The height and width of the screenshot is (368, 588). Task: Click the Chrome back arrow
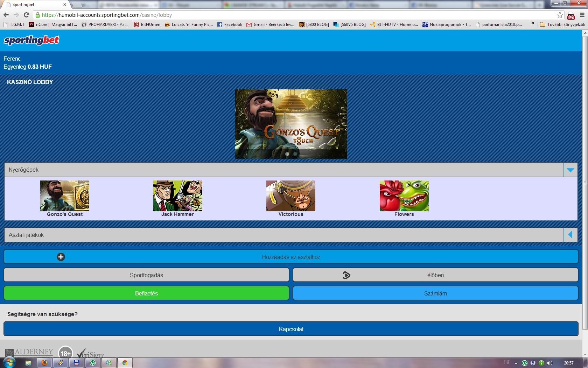click(6, 15)
